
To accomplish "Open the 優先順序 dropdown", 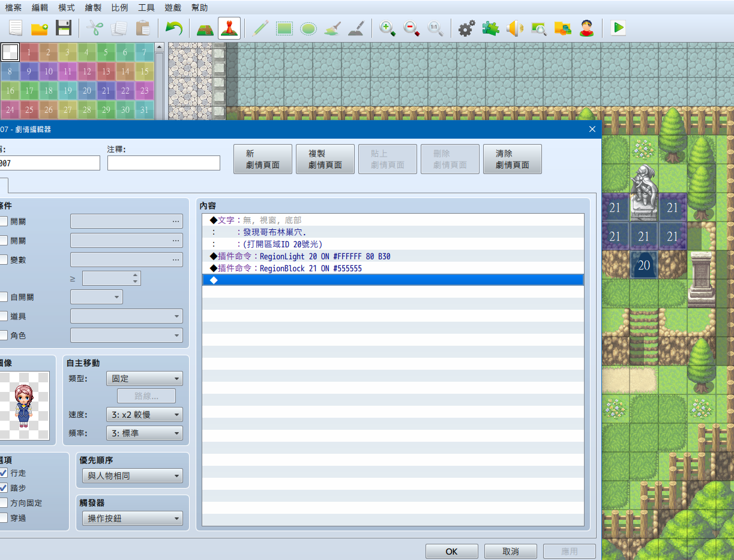I will [132, 476].
